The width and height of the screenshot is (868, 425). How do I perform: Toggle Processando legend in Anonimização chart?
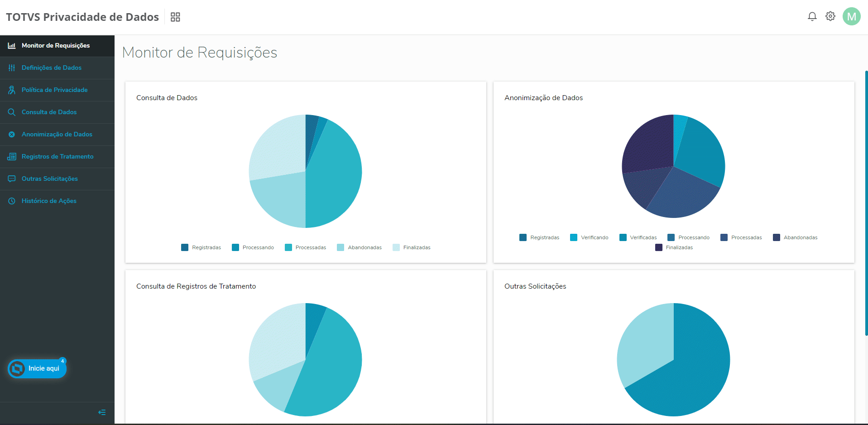(688, 237)
